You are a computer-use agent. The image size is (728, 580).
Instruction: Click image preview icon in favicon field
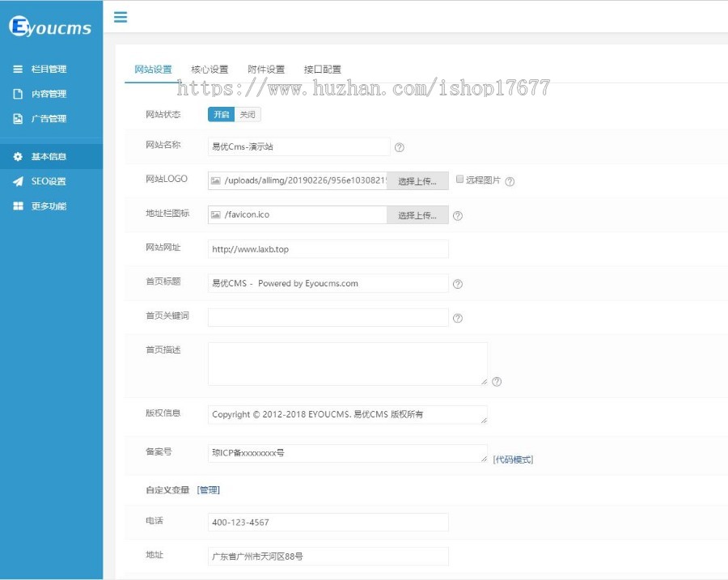[215, 214]
